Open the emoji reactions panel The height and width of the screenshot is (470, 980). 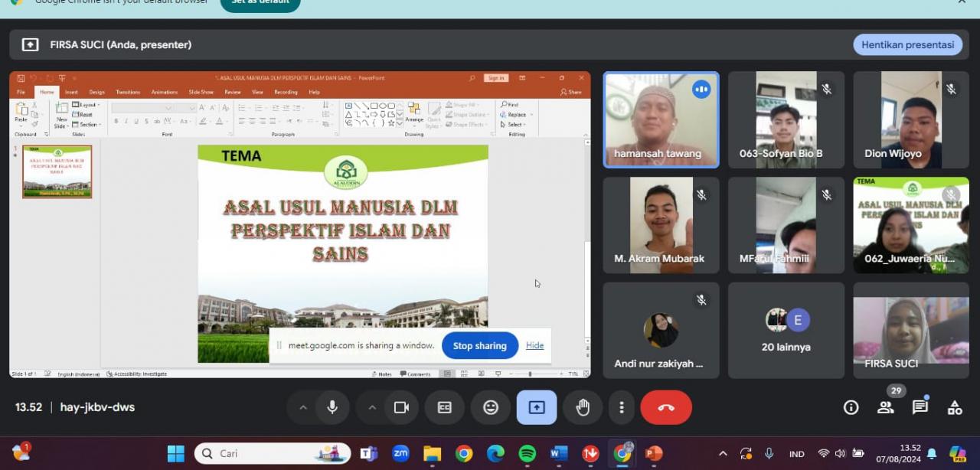pyautogui.click(x=491, y=407)
